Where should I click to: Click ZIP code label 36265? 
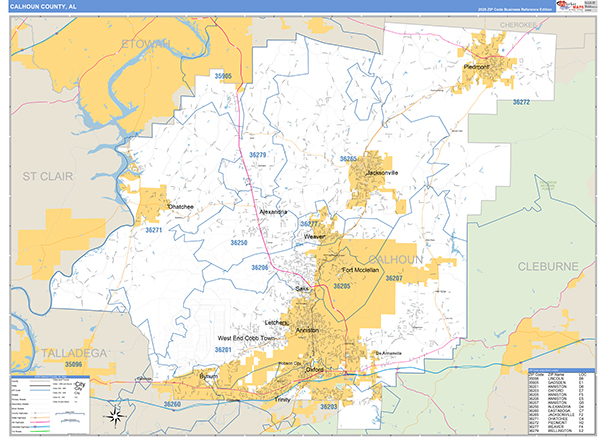[348, 159]
